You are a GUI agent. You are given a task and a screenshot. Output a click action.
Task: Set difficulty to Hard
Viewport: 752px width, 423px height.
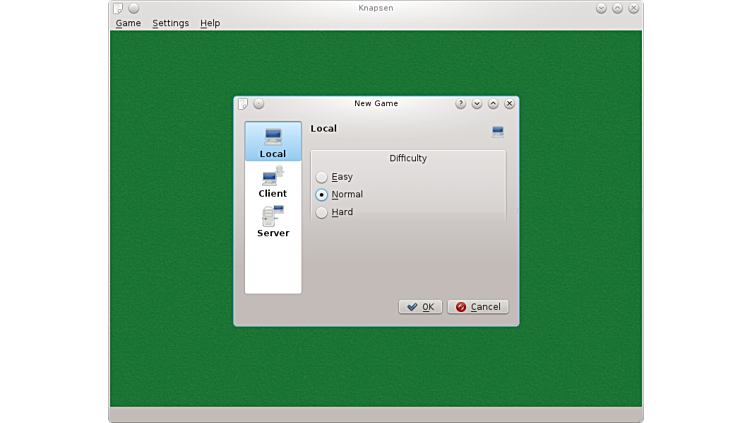[322, 212]
